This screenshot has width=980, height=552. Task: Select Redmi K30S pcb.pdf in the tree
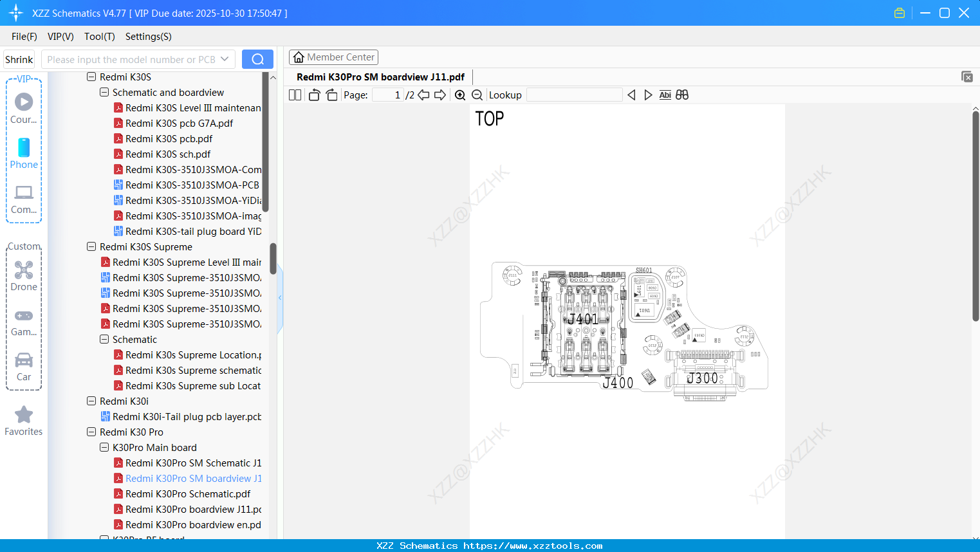[169, 139]
